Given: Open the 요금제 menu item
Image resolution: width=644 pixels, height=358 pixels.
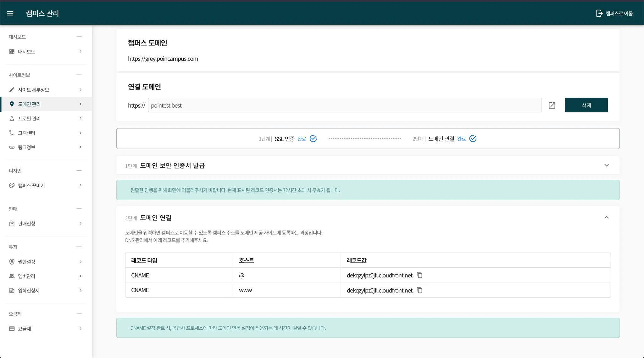Looking at the screenshot, I should [x=25, y=329].
